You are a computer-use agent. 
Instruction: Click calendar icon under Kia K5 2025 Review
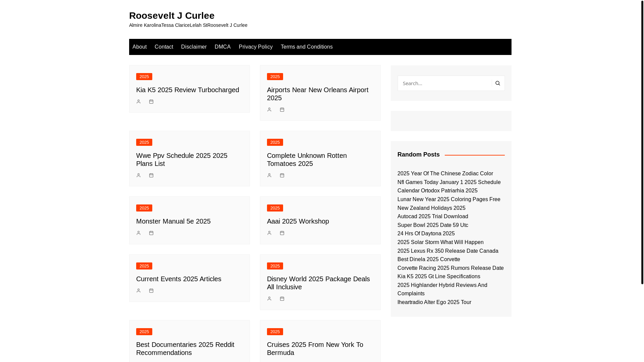(x=151, y=102)
